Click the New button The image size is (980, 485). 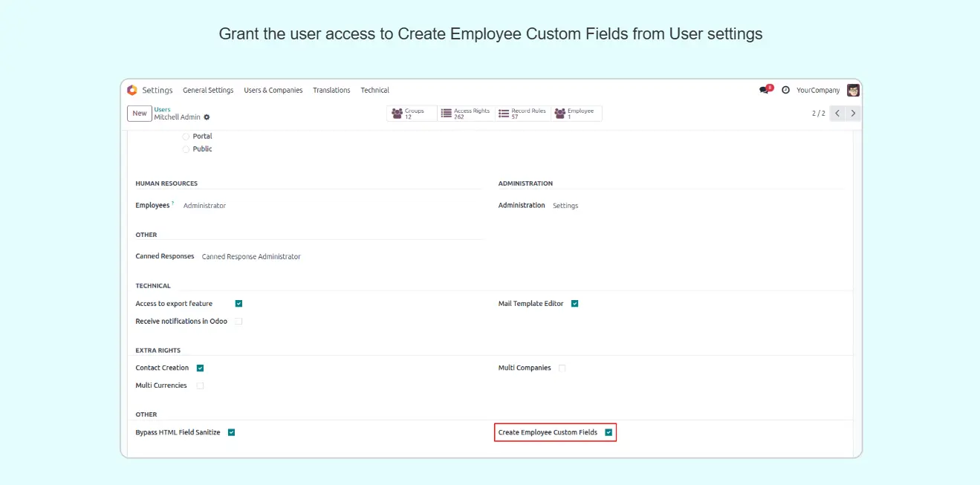[140, 114]
